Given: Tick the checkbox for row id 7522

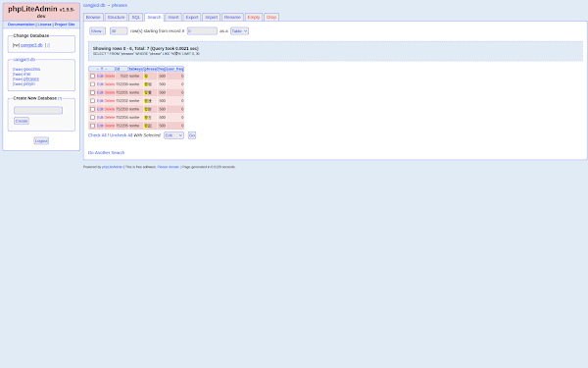Looking at the screenshot, I should click(x=92, y=77).
